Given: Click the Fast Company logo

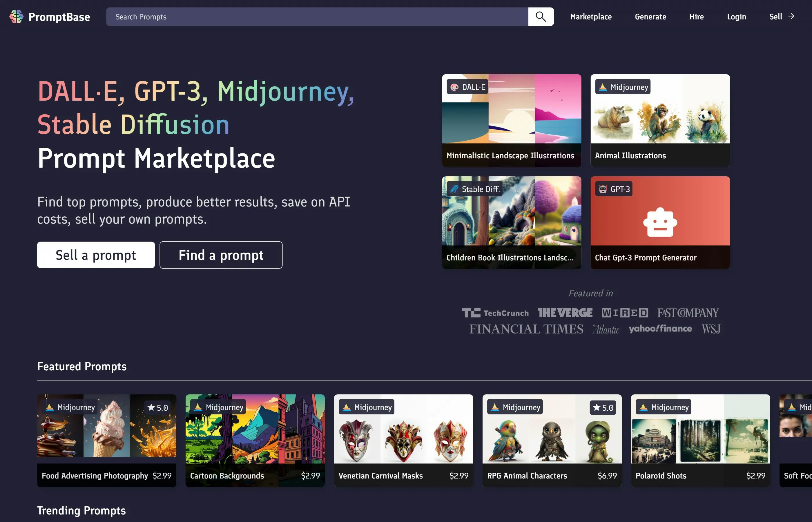Looking at the screenshot, I should coord(688,313).
